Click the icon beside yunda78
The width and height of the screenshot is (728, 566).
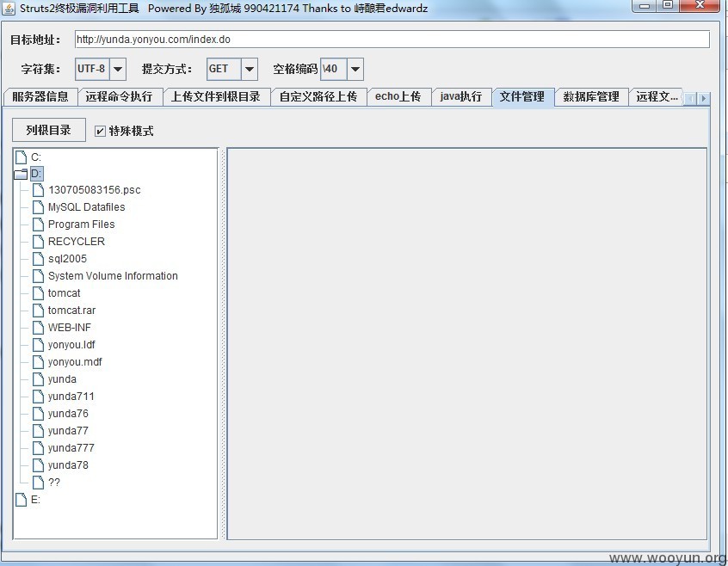[38, 464]
